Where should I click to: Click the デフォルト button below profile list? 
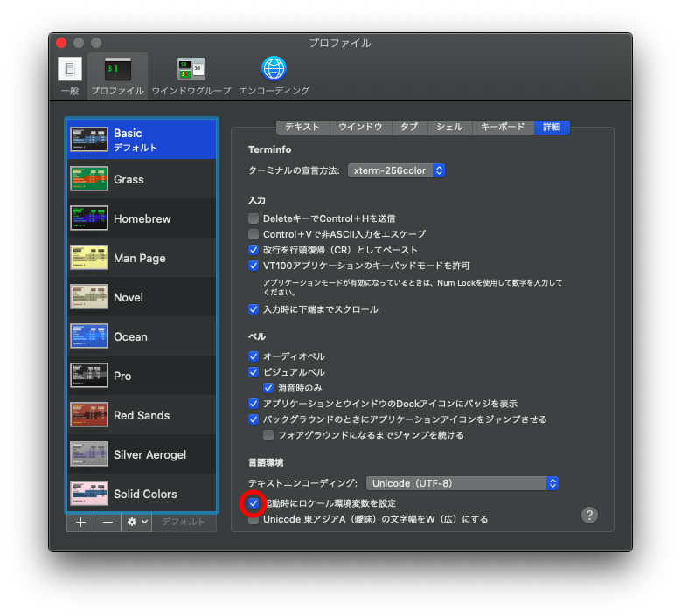[x=184, y=522]
